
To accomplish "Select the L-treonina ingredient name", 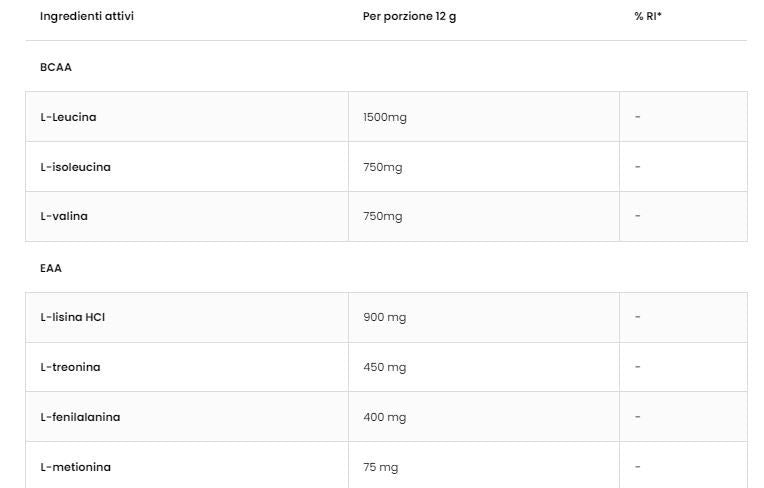I will click(70, 367).
